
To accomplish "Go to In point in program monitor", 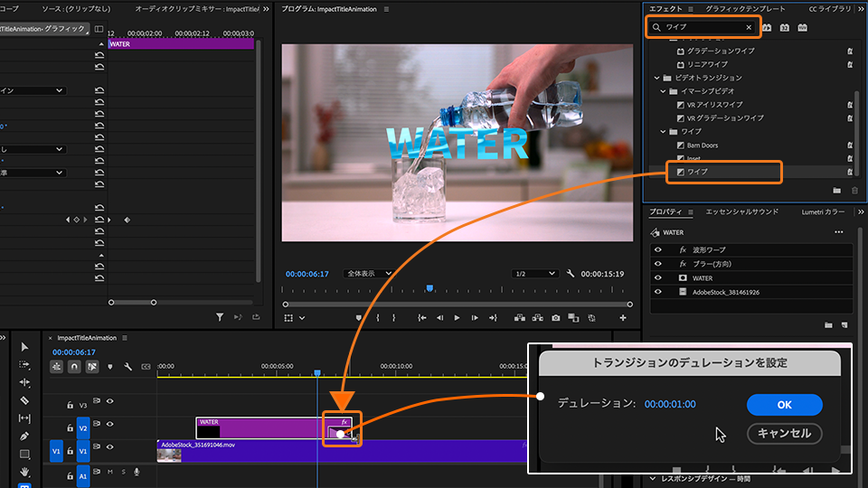I will [x=422, y=317].
